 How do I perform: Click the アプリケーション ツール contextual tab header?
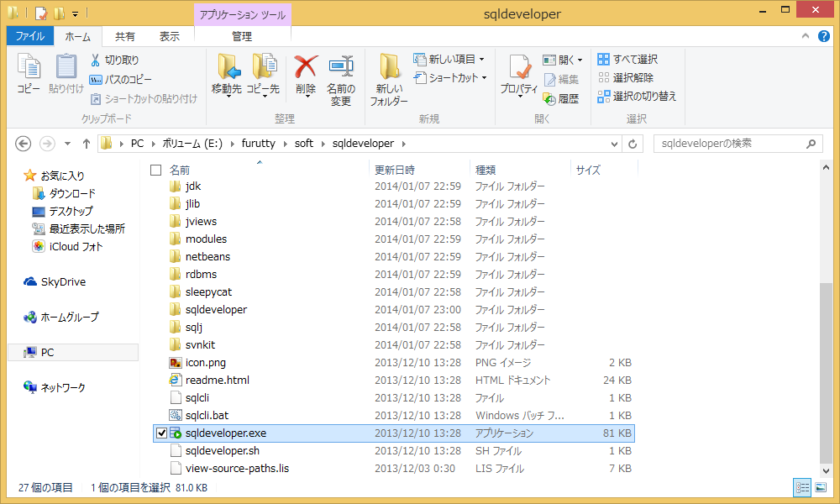pos(243,15)
